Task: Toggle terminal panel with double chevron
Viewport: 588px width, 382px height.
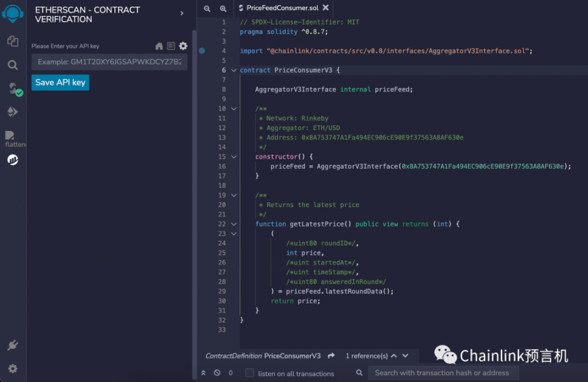Action: point(203,373)
